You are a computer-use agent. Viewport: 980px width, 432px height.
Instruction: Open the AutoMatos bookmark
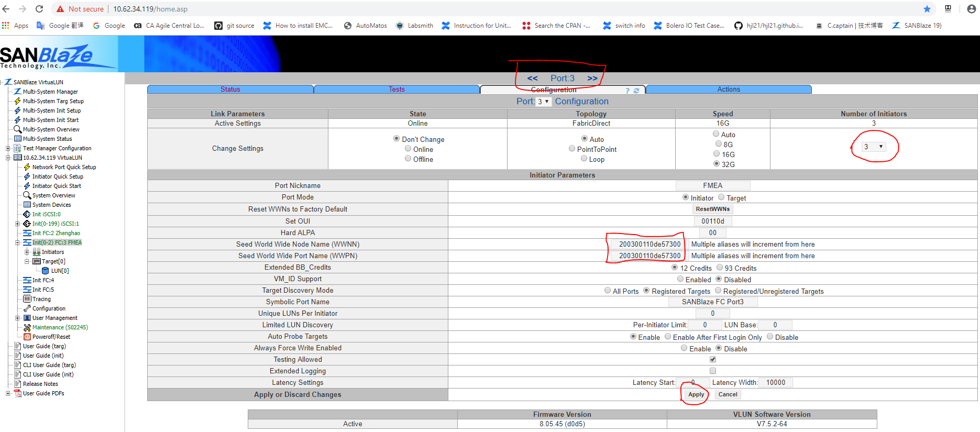(365, 26)
